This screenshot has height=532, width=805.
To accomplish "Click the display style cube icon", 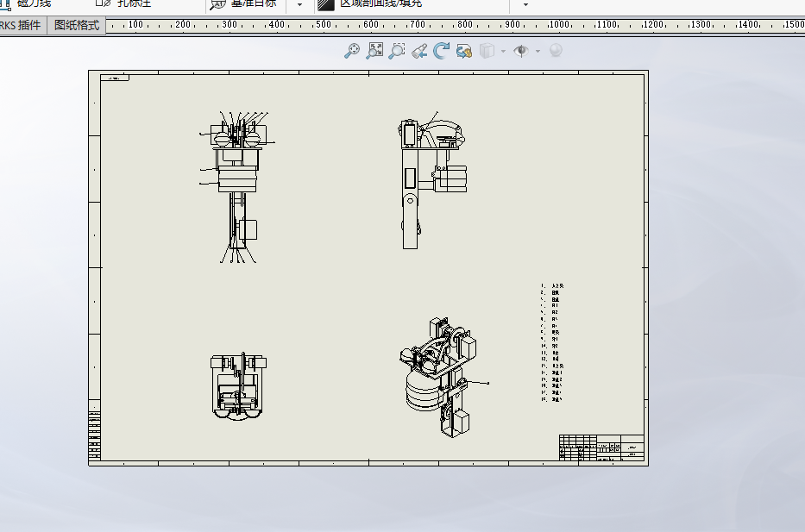I will click(x=487, y=51).
